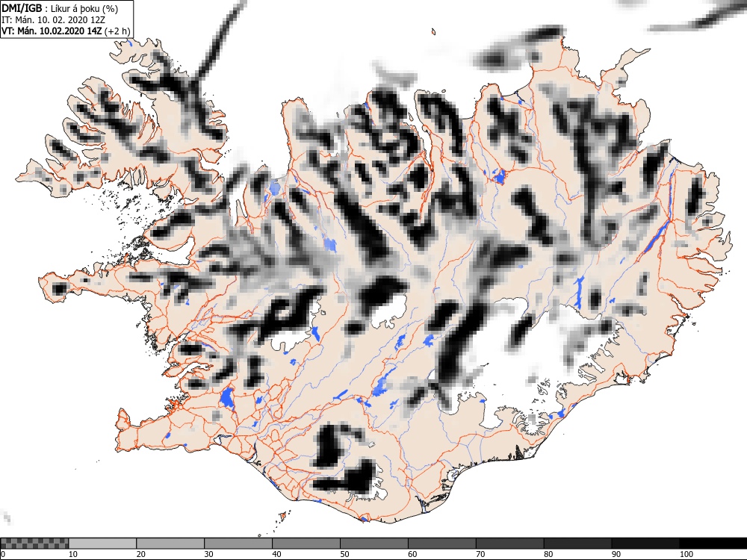Click the scale label "60"
The image size is (747, 560).
coord(412,554)
